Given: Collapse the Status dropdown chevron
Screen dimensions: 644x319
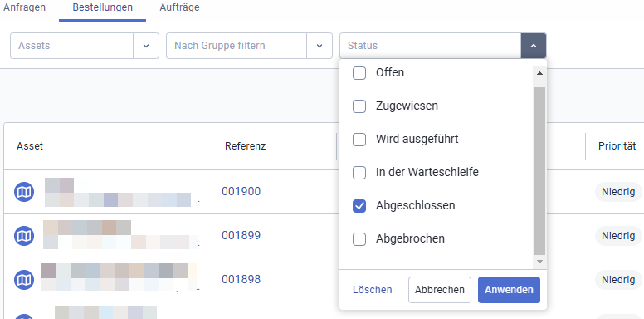Looking at the screenshot, I should click(x=534, y=46).
